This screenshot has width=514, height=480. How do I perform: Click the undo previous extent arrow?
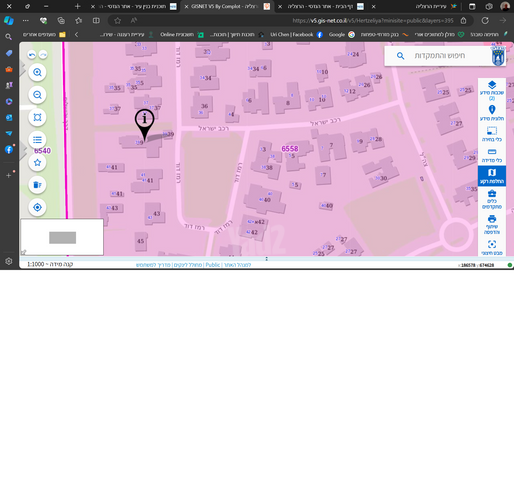click(x=32, y=55)
